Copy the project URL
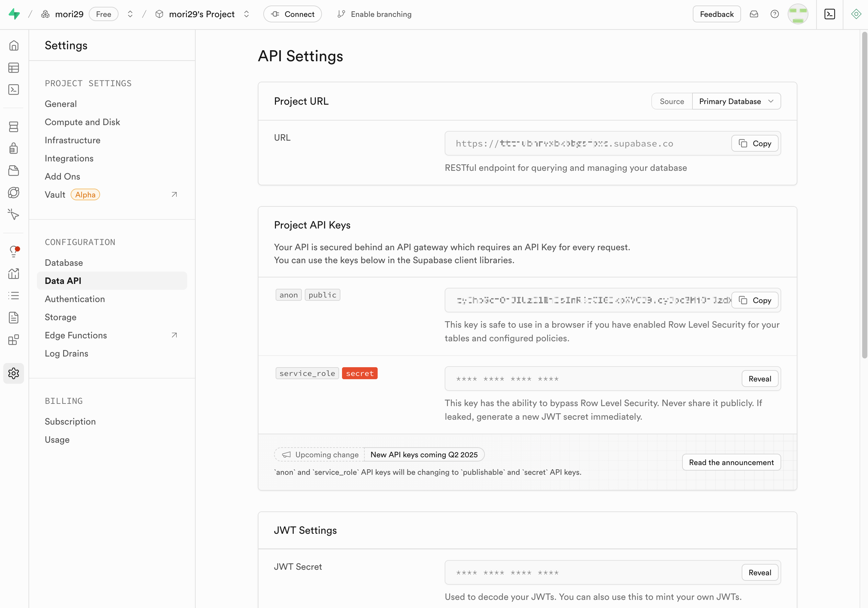868x608 pixels. (x=754, y=143)
